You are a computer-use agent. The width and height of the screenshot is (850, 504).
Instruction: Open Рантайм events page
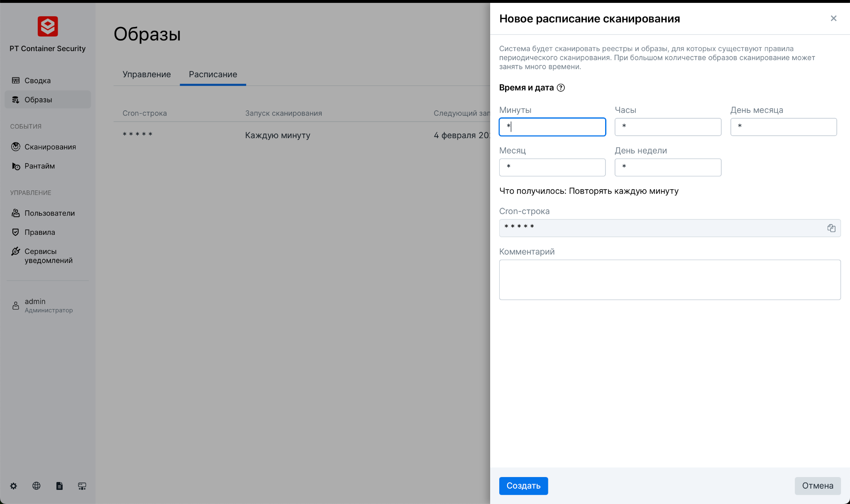click(39, 166)
